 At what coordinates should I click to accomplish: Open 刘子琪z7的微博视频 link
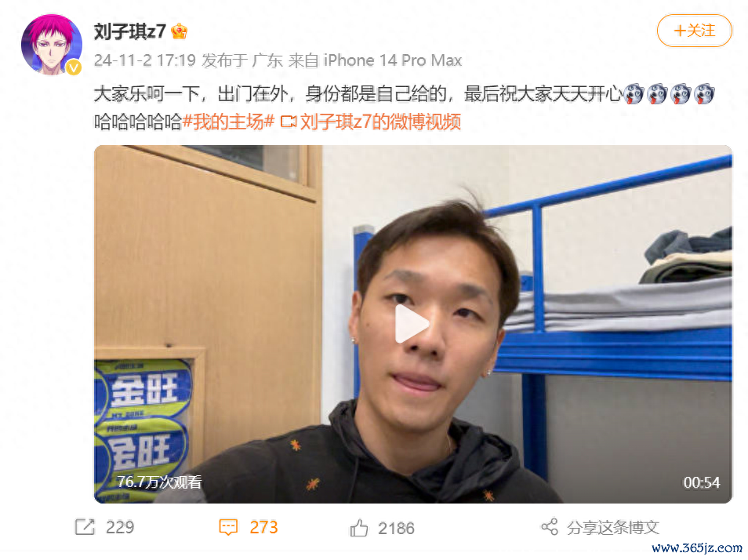380,122
